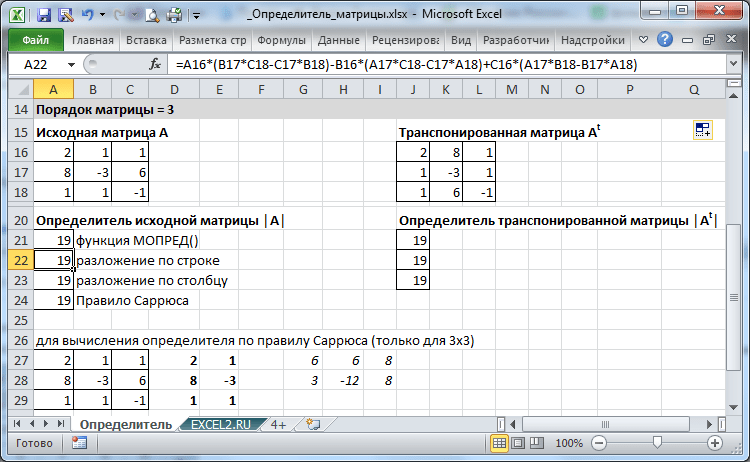Image resolution: width=750 pixels, height=462 pixels.
Task: Go to last sheet navigation arrow
Action: coord(61,424)
